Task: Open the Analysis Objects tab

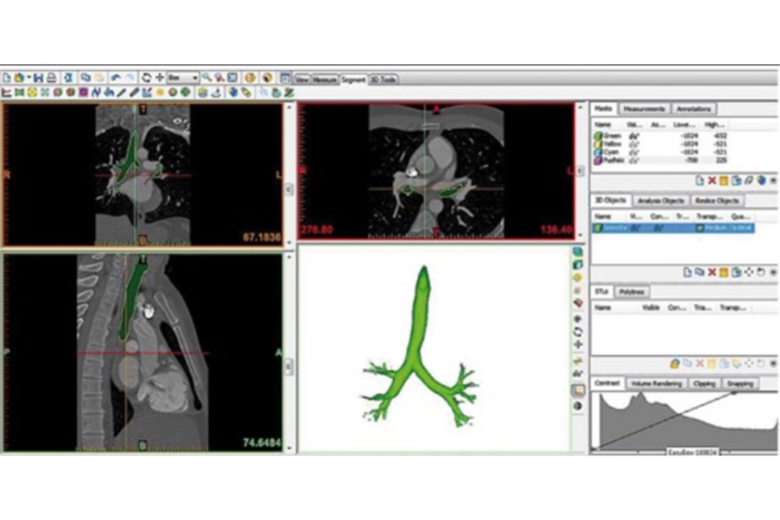Action: click(661, 201)
